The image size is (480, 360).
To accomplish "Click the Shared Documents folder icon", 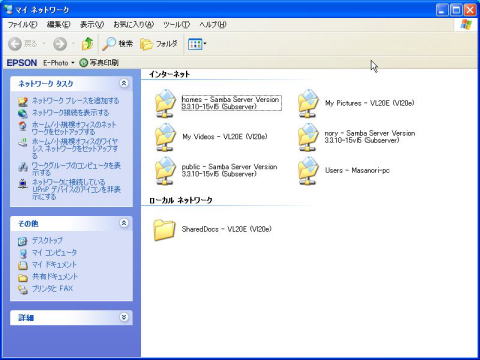I will tap(23, 278).
